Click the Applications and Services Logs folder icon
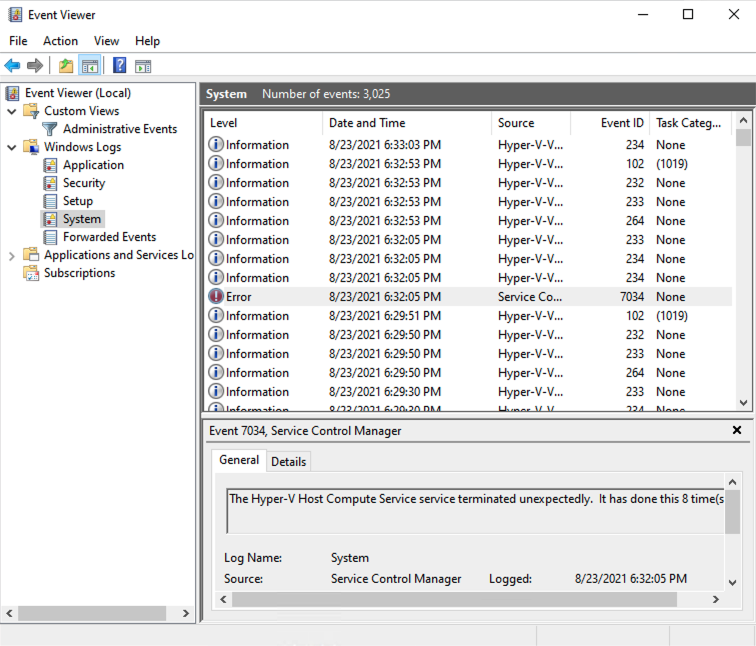Viewport: 756px width, 646px height. [31, 255]
